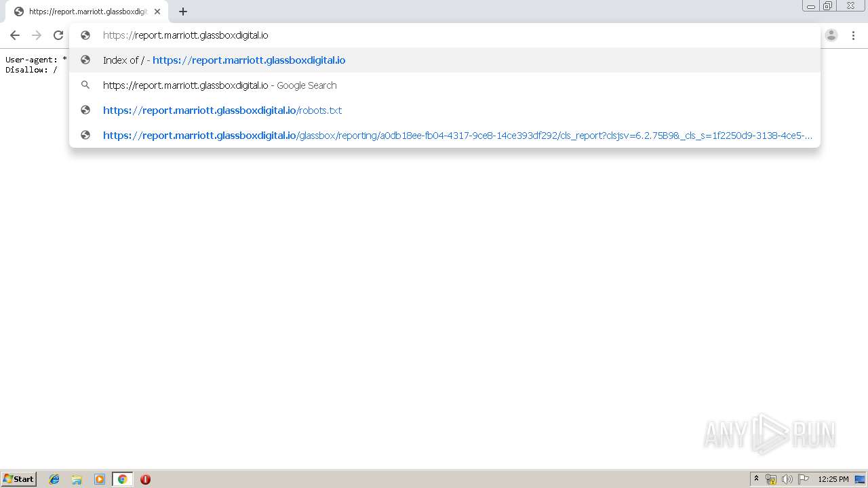Screen dimensions: 868x488
Task: Open Windows Media Player from taskbar
Action: (100, 479)
